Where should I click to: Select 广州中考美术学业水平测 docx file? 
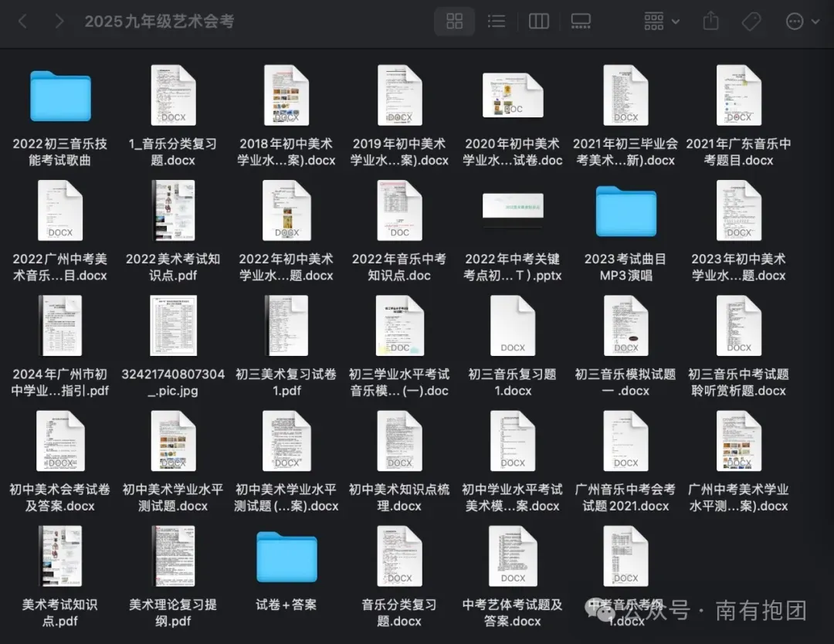pos(739,441)
